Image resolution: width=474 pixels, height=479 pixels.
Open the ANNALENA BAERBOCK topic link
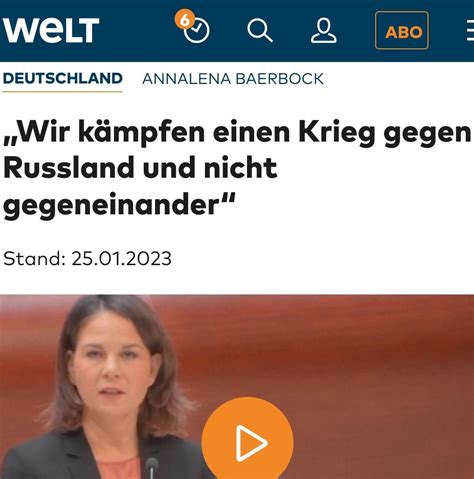point(233,79)
